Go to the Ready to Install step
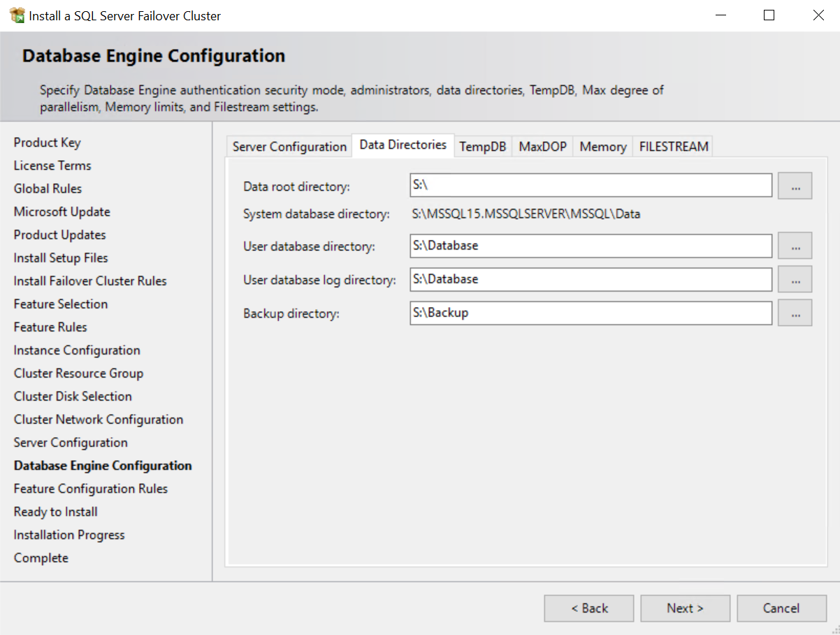Screen dimensions: 840x635 pos(55,511)
